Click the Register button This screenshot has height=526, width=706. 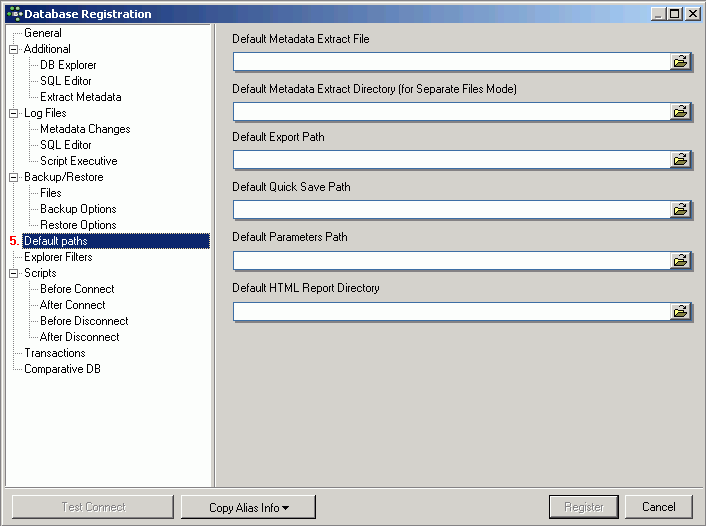click(584, 507)
